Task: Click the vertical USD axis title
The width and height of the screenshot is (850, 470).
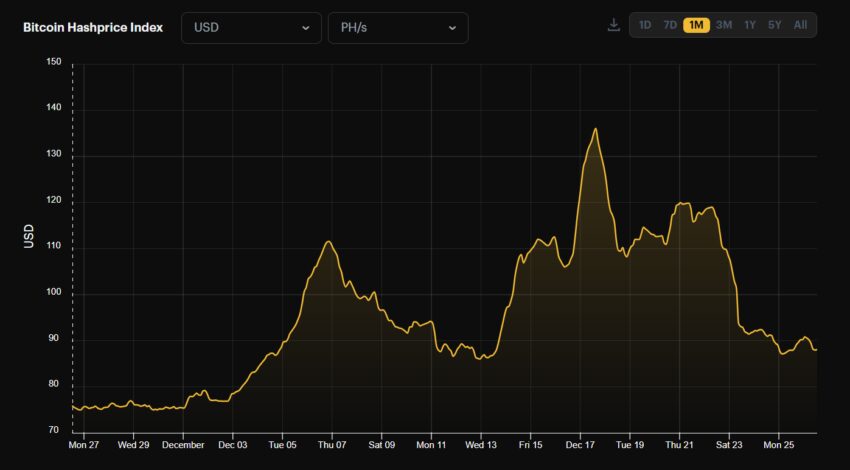Action: [x=29, y=236]
